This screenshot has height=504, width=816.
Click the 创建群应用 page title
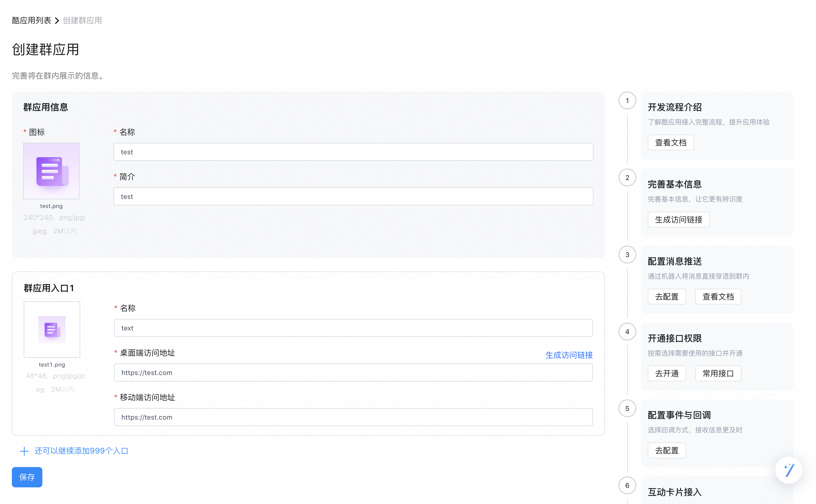point(46,50)
